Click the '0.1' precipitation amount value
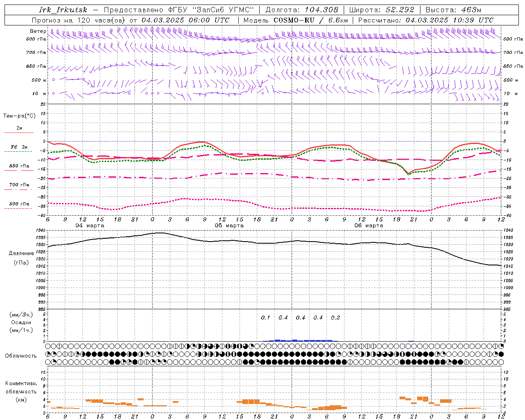Viewport: 525px width, 420px height. point(266,318)
